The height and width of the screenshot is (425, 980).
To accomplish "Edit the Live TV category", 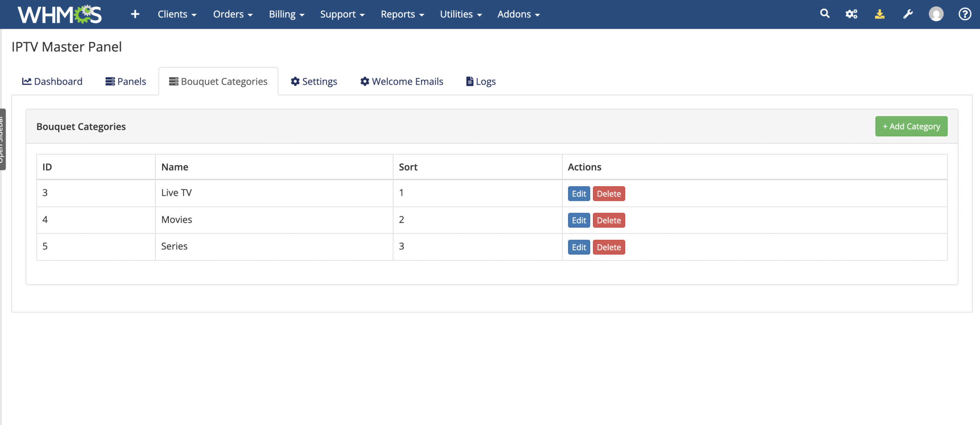I will point(579,194).
